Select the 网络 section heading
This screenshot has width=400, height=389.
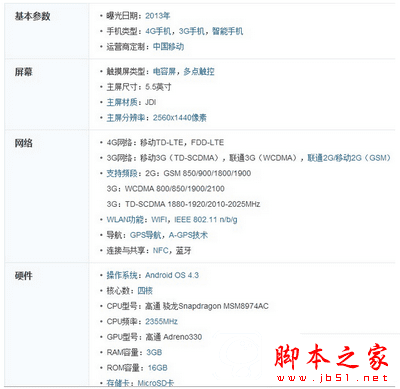23,143
